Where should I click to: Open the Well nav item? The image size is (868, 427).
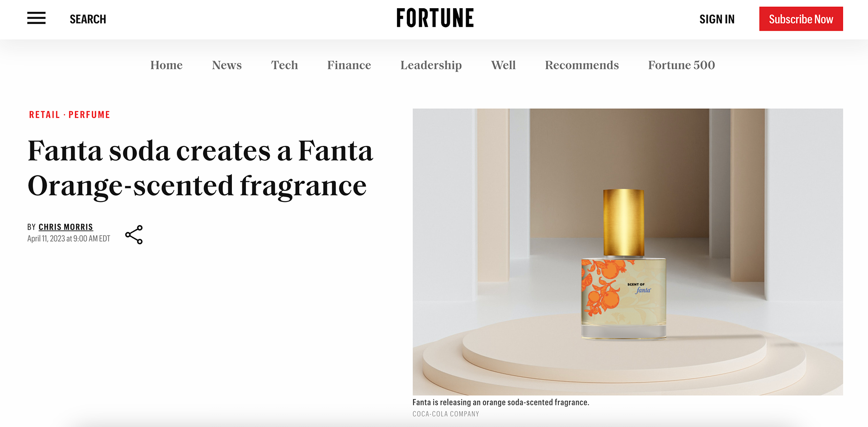pos(503,65)
